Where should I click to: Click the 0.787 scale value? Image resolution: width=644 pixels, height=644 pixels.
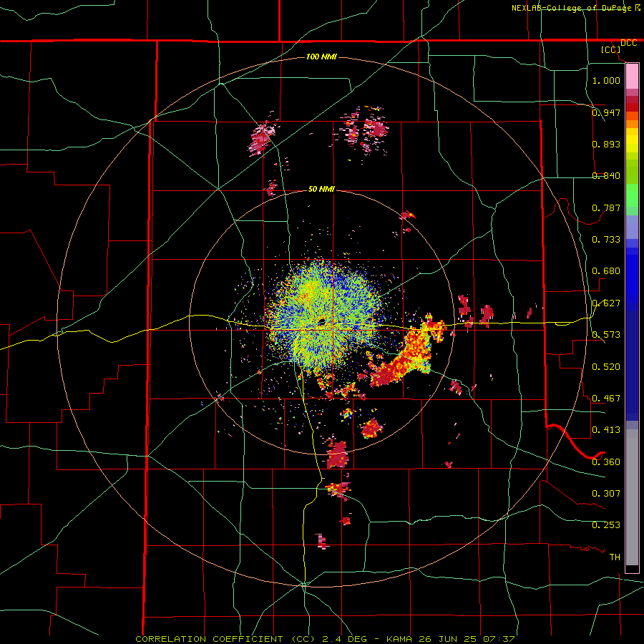point(606,208)
